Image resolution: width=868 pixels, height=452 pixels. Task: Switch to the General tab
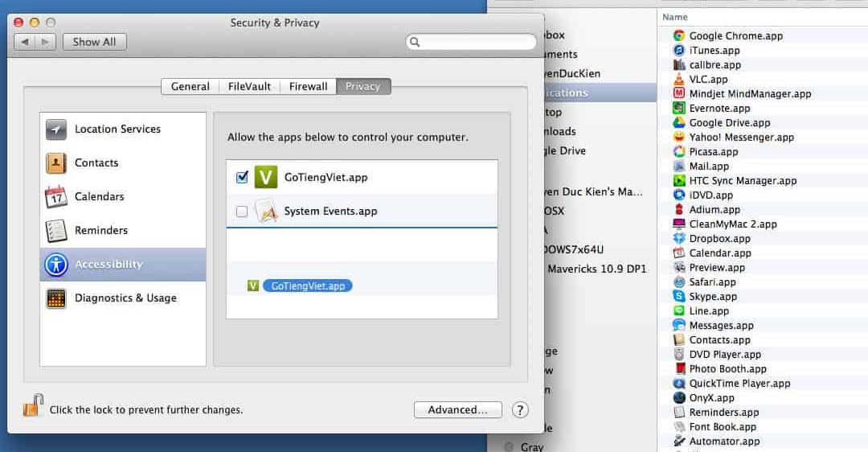coord(190,86)
